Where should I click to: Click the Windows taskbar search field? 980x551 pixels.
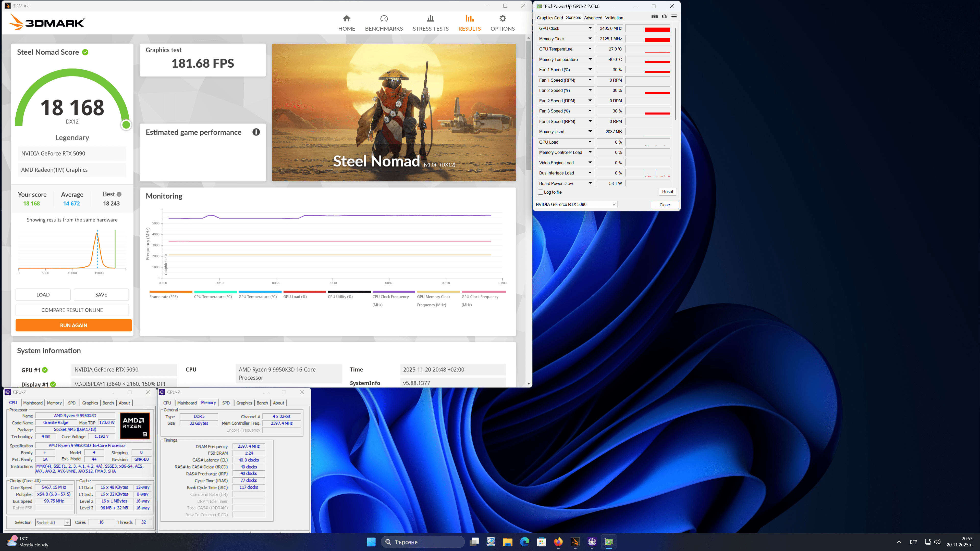click(x=422, y=542)
